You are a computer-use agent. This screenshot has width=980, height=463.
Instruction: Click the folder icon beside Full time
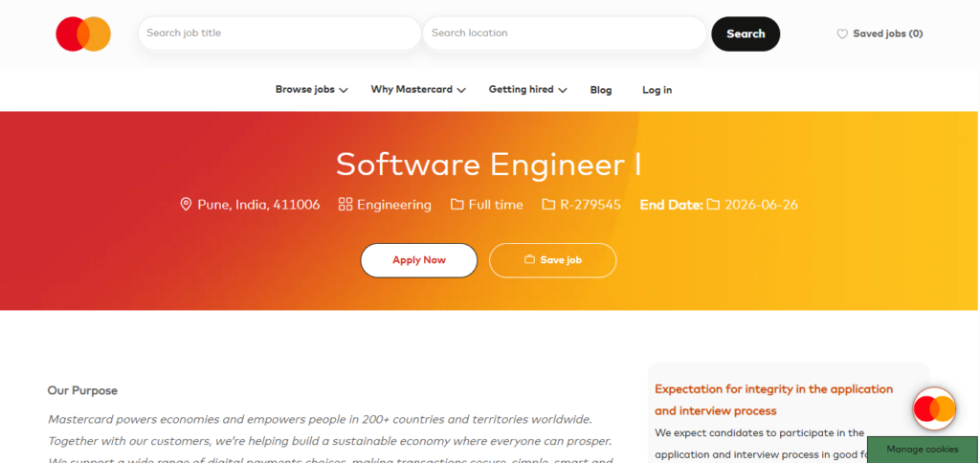[457, 205]
